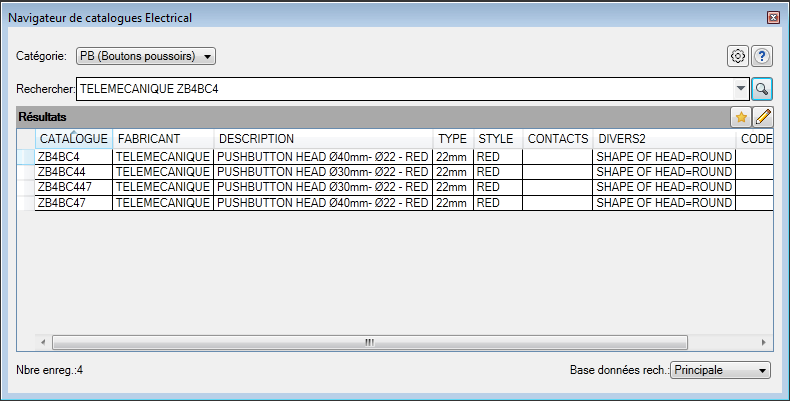Sort by the STYLE column header

pos(498,139)
